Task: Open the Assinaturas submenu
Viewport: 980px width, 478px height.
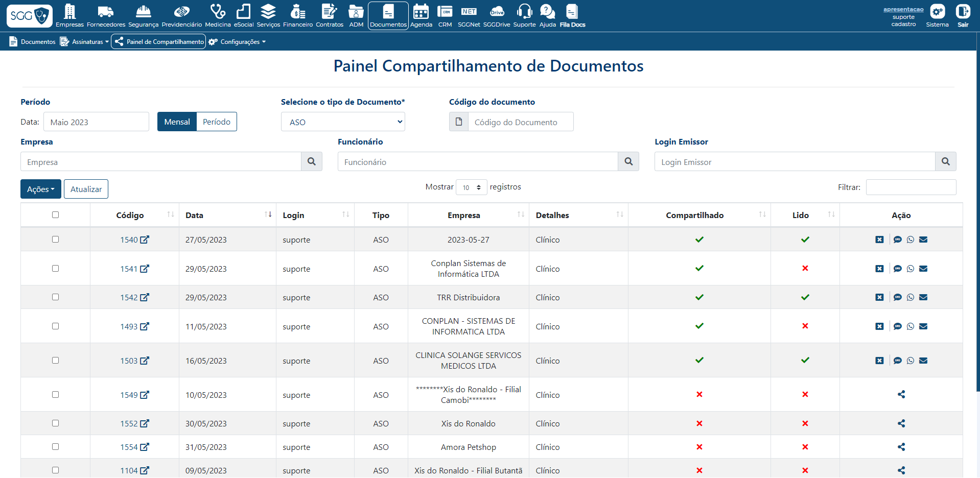Action: tap(84, 42)
